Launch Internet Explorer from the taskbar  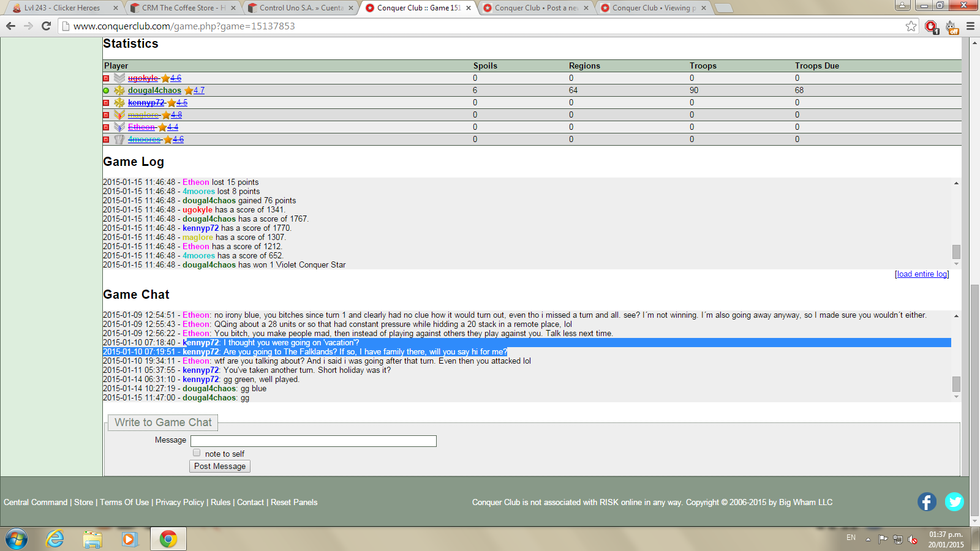point(55,539)
